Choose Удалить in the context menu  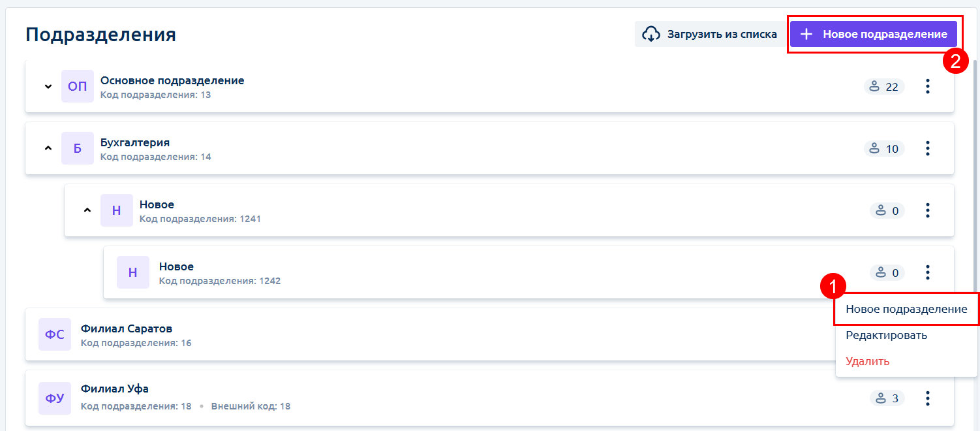[867, 361]
